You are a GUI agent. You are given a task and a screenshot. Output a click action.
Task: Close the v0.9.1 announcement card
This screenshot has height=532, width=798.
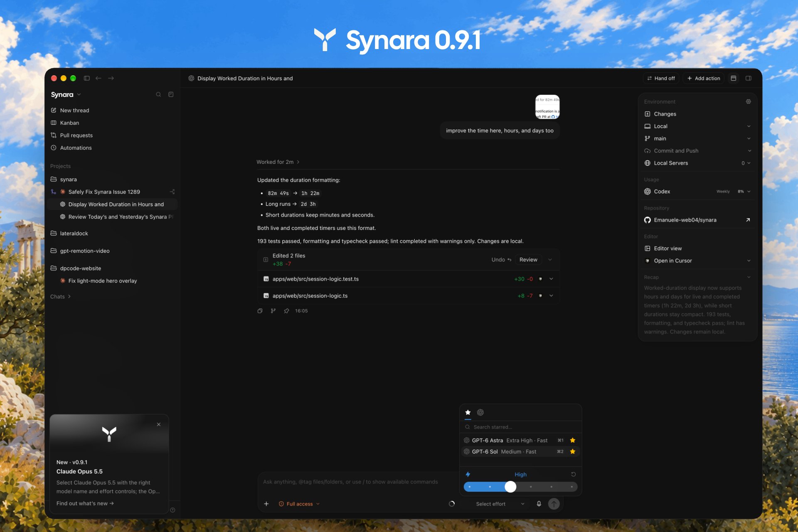tap(159, 424)
